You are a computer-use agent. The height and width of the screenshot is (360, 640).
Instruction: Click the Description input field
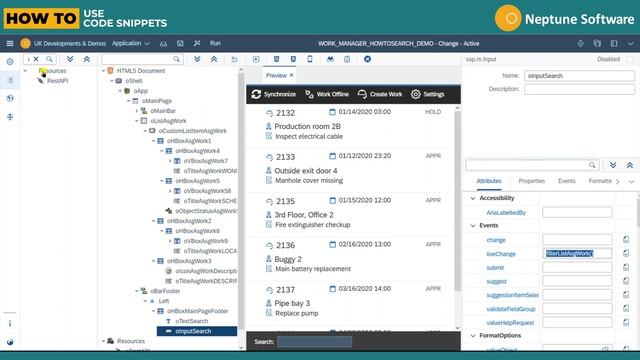[x=579, y=89]
